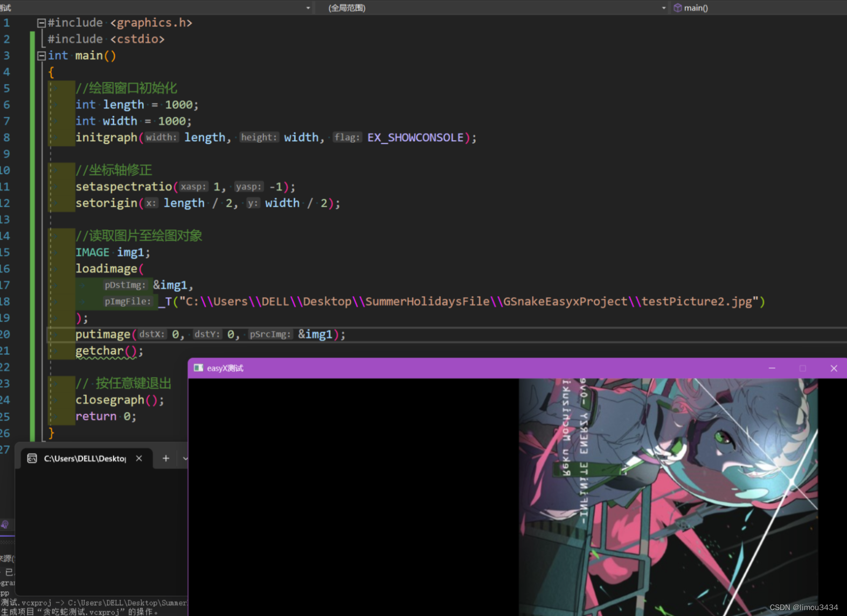The height and width of the screenshot is (616, 847).
Task: Click the comment //绘图窗口初始化
Action: pyautogui.click(x=126, y=88)
